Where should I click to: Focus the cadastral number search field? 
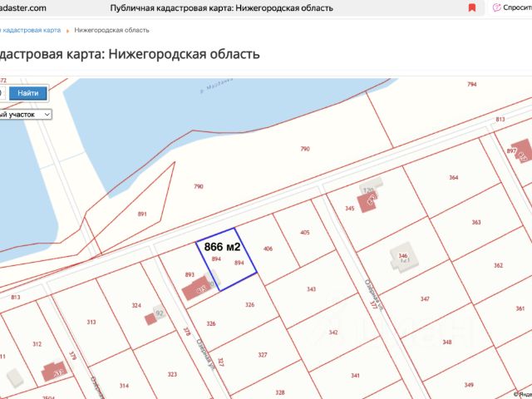click(2, 93)
